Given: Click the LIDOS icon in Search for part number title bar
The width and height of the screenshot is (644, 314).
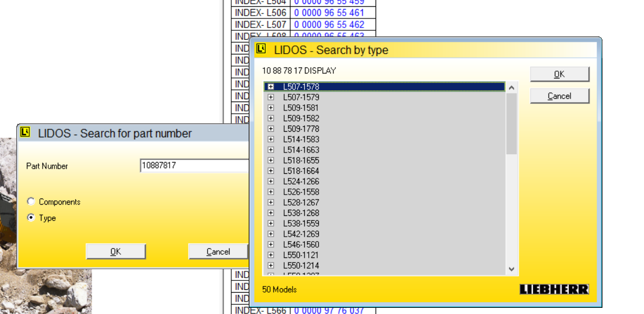Looking at the screenshot, I should pos(25,132).
